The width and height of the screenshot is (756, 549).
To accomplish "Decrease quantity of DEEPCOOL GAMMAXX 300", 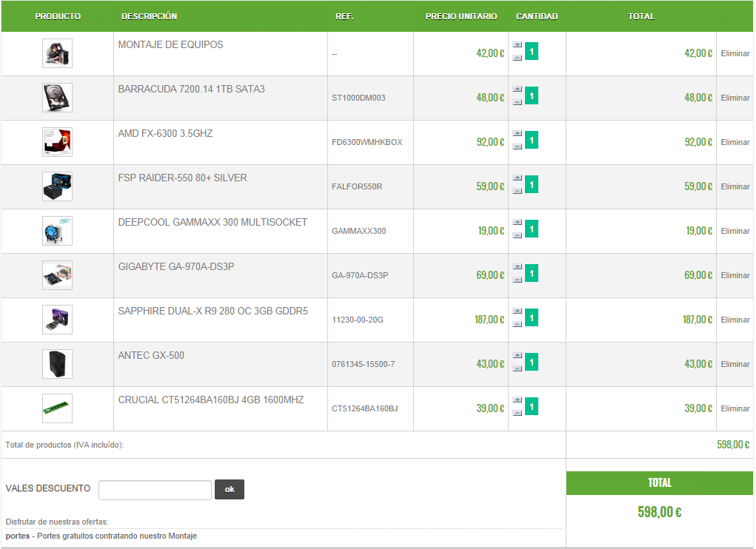I will [x=518, y=235].
